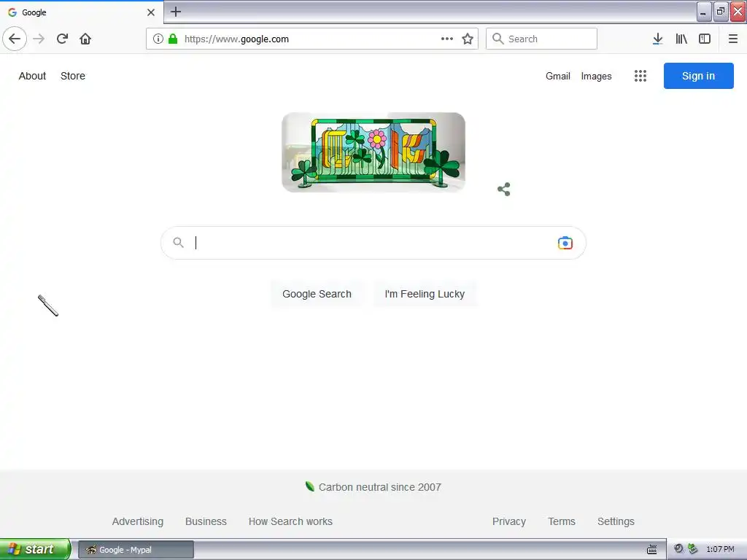
Task: Open the browser hamburger menu
Action: 733,39
